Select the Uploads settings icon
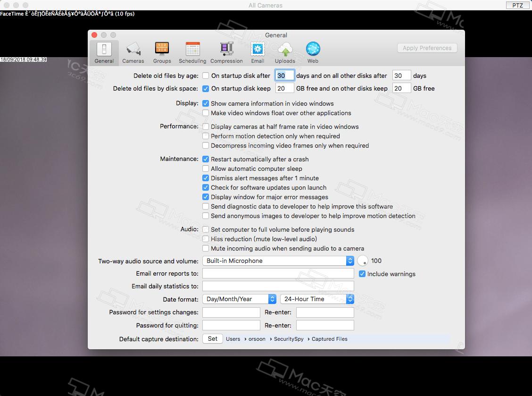 coord(285,51)
